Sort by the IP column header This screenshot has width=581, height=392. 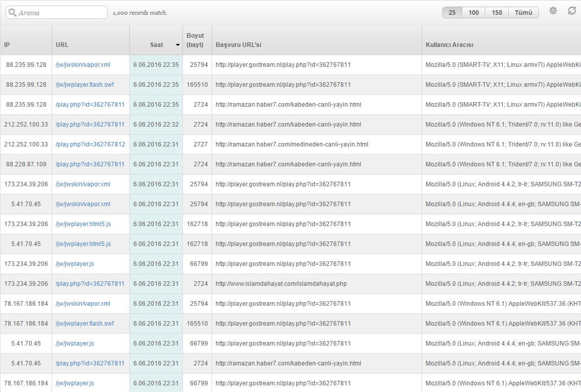coord(26,40)
